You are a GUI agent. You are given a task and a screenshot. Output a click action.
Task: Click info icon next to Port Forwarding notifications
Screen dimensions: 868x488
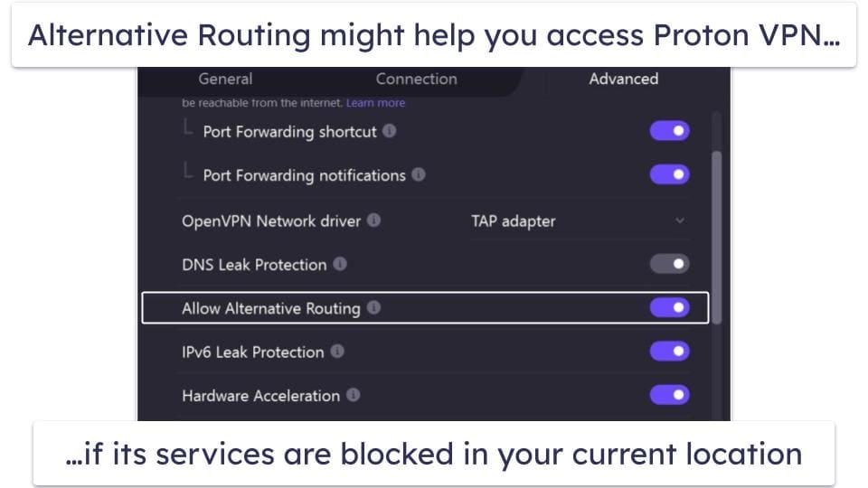419,174
